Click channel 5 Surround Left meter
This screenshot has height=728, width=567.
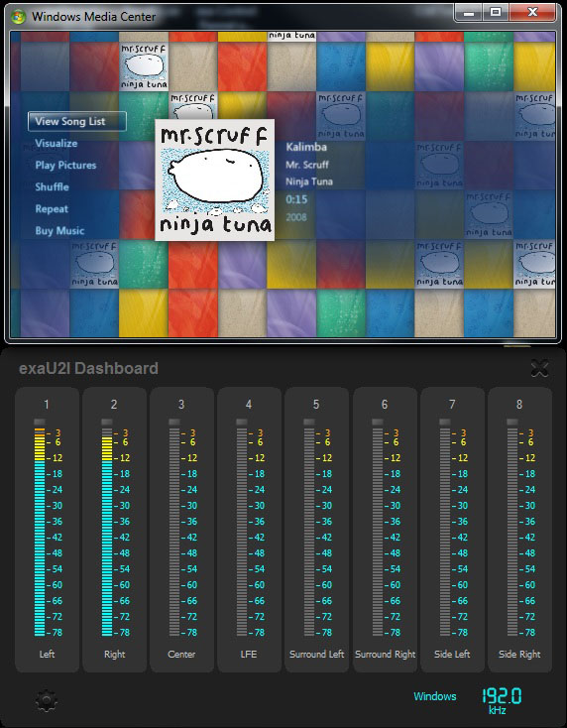click(x=309, y=532)
